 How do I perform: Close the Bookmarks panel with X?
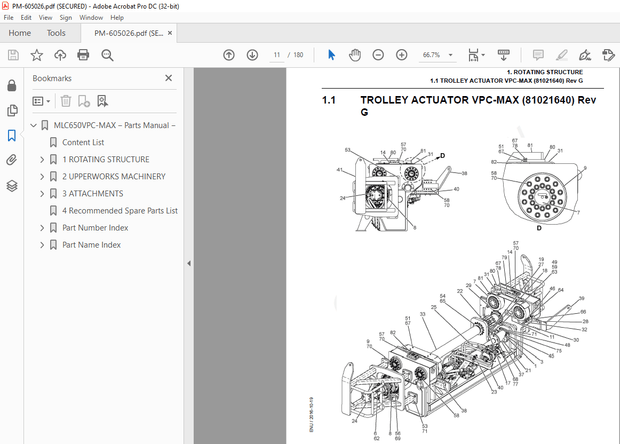(x=168, y=78)
